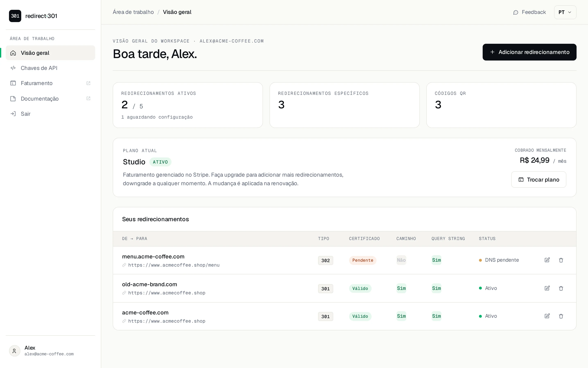Click the Redirecionamentos ativos card
Screen dimensions: 588x368
(x=188, y=105)
